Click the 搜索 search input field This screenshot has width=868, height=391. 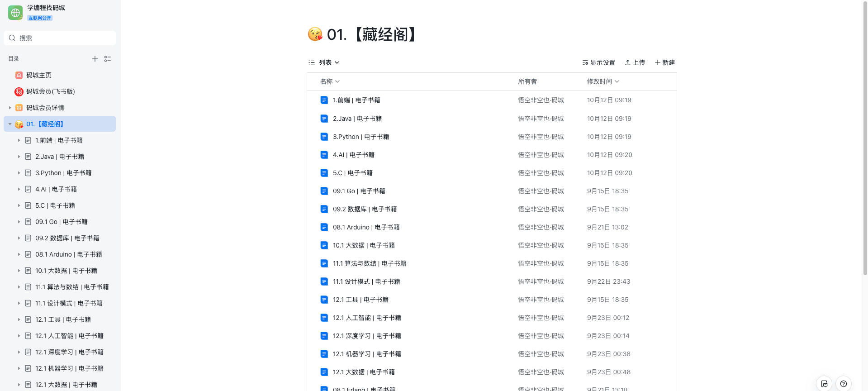(x=60, y=38)
